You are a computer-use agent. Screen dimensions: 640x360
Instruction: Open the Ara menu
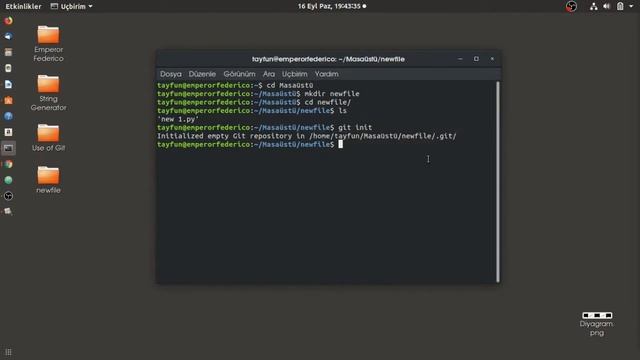[269, 74]
